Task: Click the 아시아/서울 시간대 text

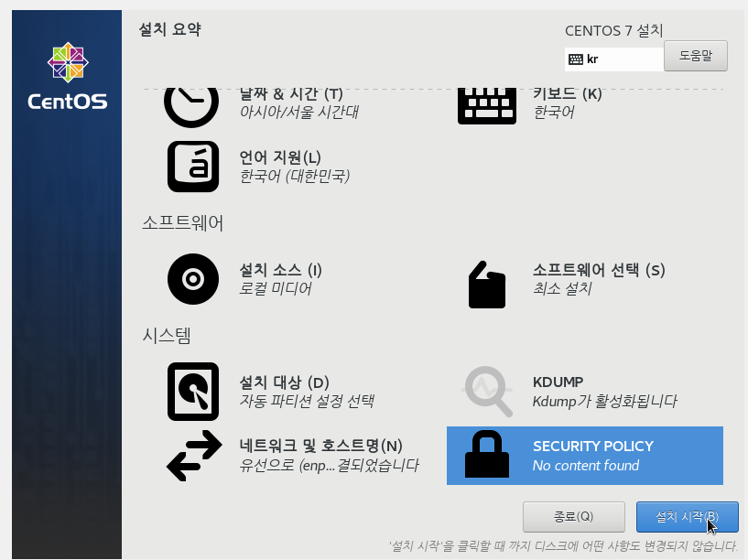Action: [298, 113]
